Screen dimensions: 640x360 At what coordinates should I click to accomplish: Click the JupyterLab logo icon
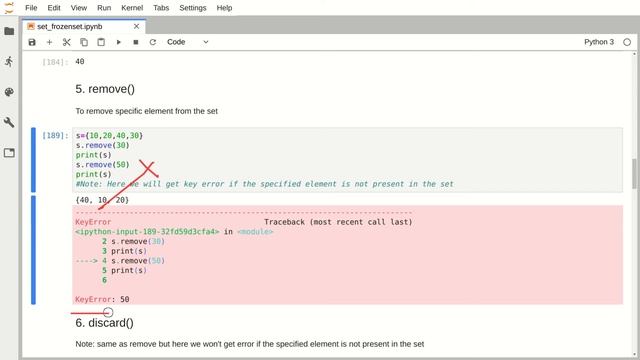coord(9,8)
